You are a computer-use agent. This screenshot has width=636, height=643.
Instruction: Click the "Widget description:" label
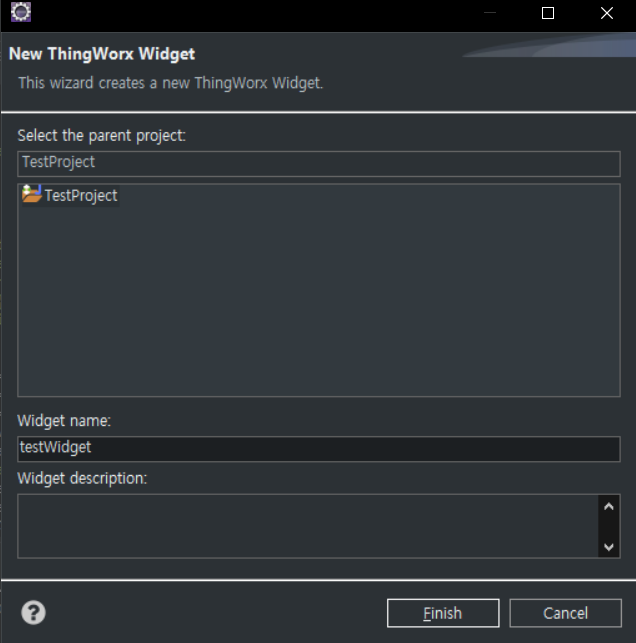point(82,478)
